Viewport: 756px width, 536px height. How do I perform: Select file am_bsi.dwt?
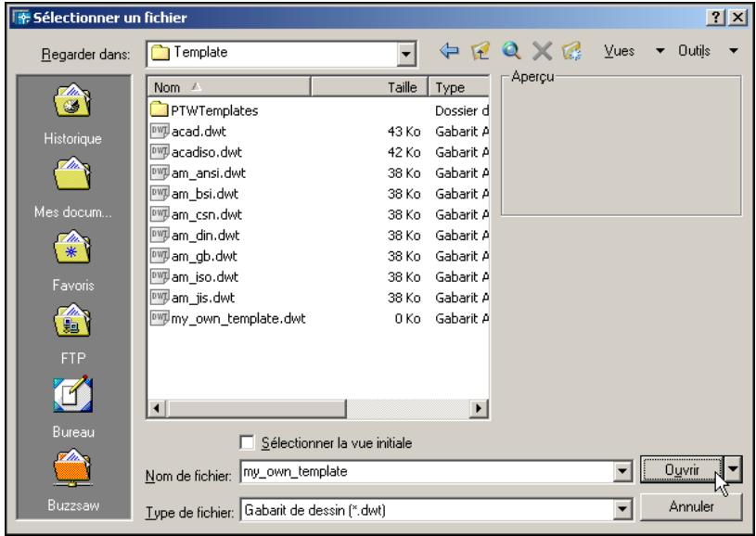[x=204, y=193]
